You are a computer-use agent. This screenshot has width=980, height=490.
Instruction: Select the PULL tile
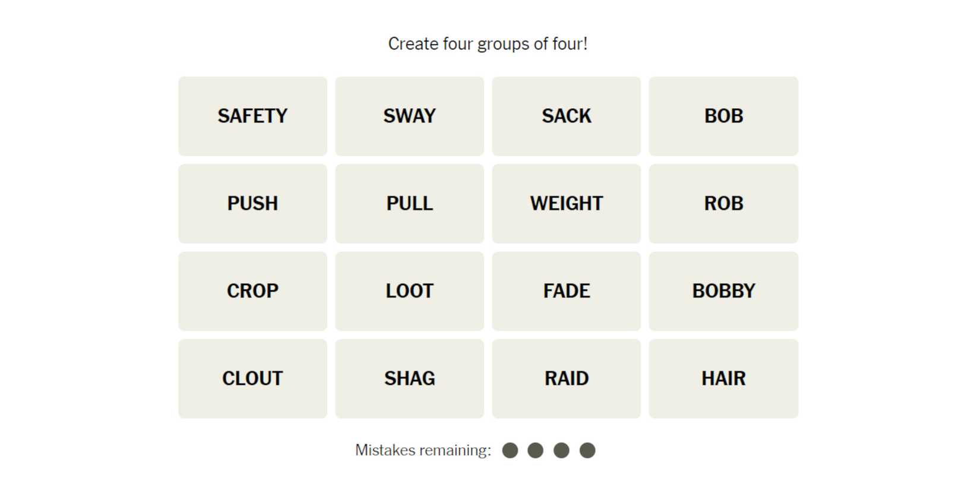pos(409,203)
